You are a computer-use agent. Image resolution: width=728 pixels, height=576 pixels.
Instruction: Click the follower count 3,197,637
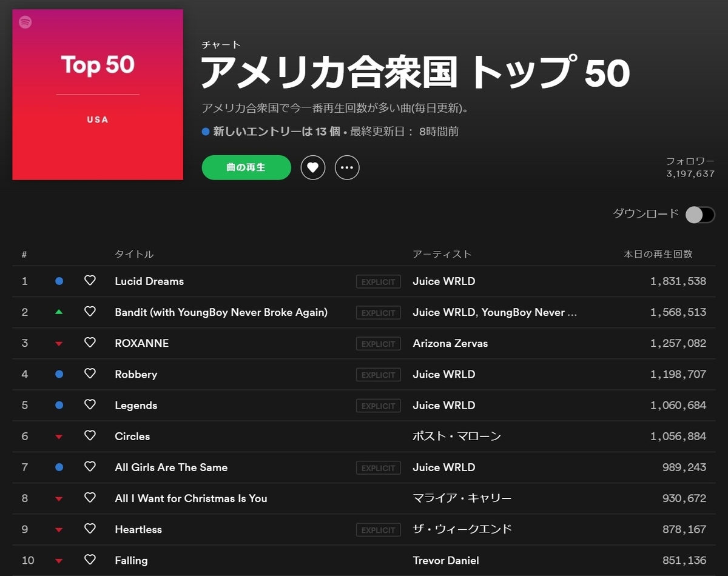click(690, 173)
